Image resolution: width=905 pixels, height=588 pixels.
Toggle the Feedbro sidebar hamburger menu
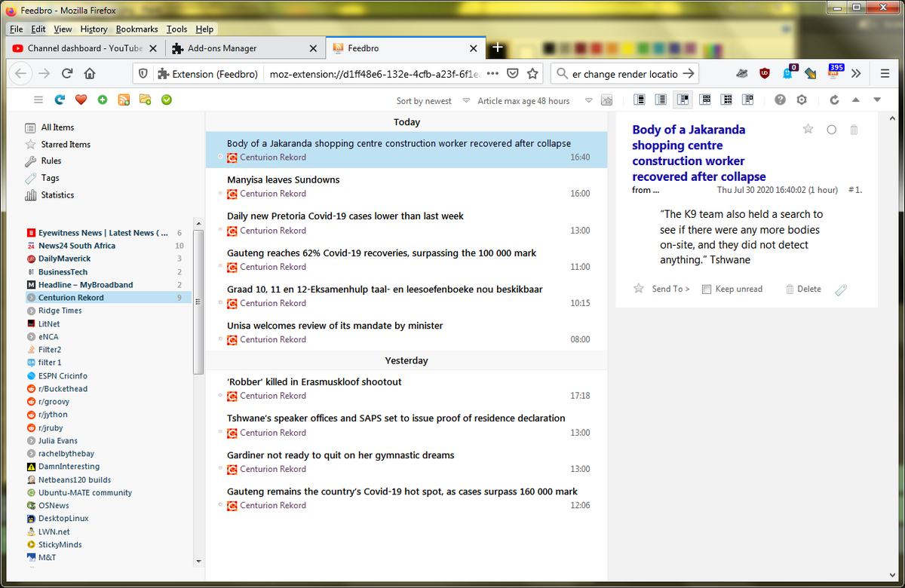(x=38, y=100)
